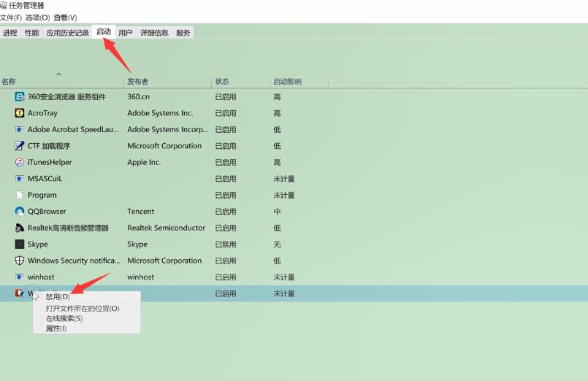Click the QQBrowser cloud icon

click(20, 211)
